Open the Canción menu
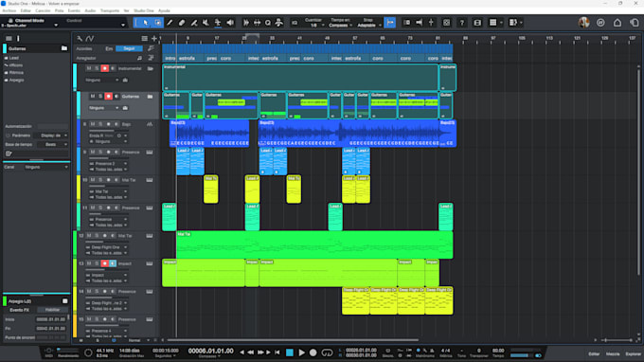 pyautogui.click(x=43, y=10)
